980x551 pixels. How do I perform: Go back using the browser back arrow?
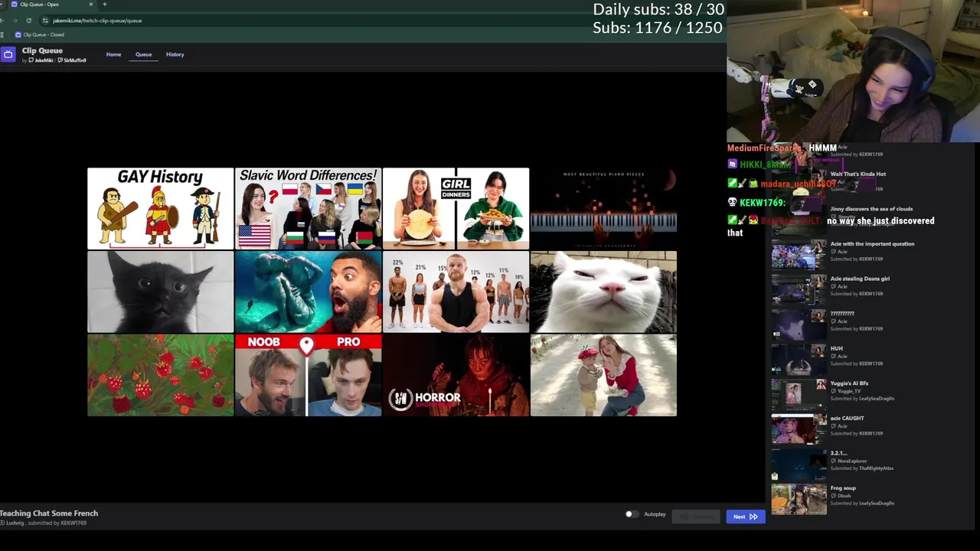tap(2, 21)
